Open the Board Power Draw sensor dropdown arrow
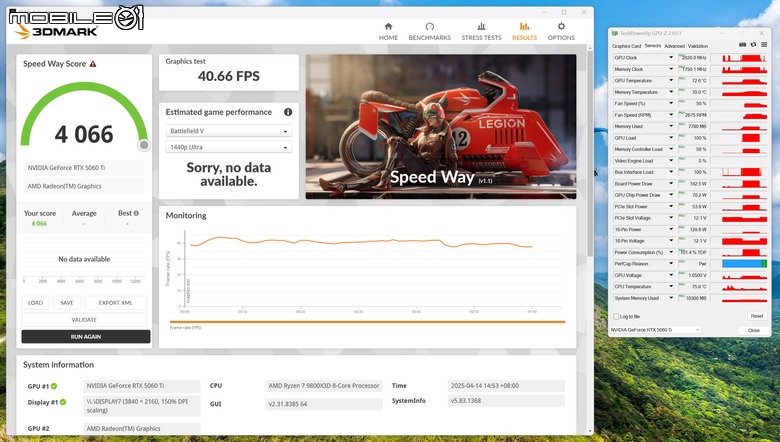This screenshot has height=442, width=780. click(671, 183)
